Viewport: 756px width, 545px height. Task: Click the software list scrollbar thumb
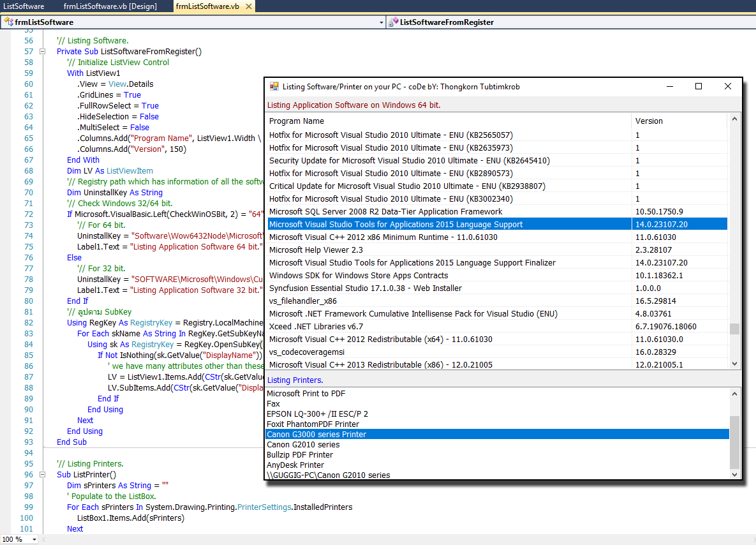click(734, 329)
